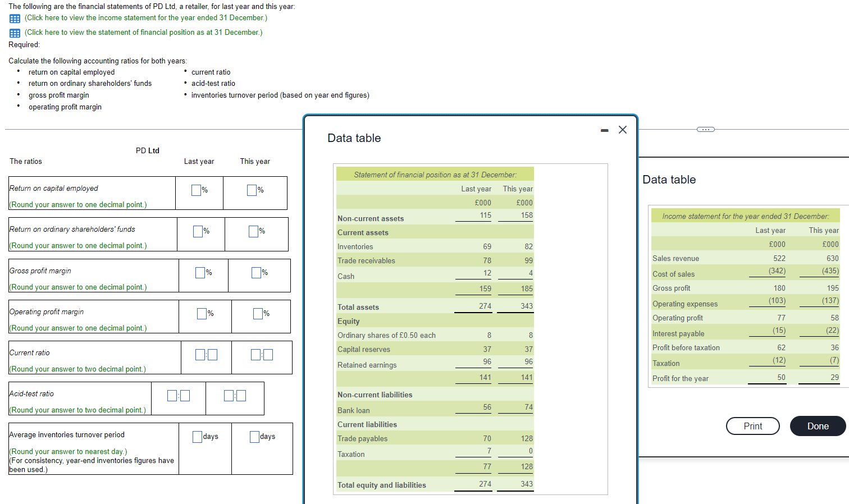Image resolution: width=849 pixels, height=504 pixels.
Task: Click the Last year inventories turnover days box
Action: (x=197, y=436)
